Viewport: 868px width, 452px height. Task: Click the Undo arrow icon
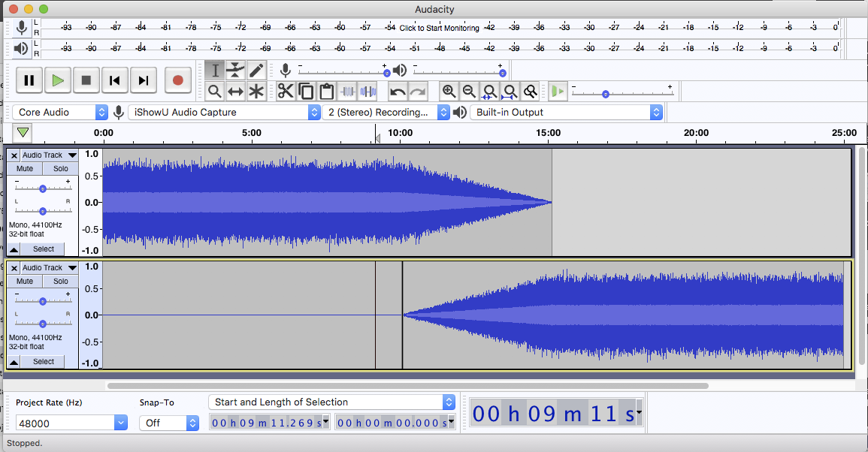(398, 92)
